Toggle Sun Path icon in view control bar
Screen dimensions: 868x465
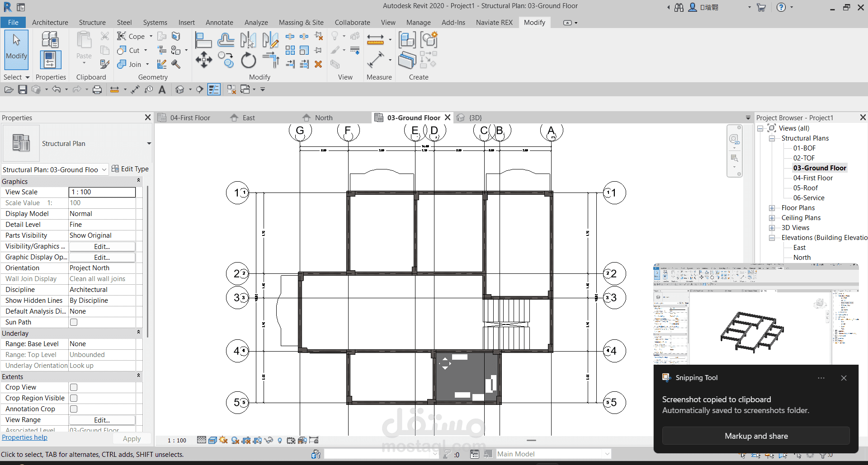[x=223, y=440]
